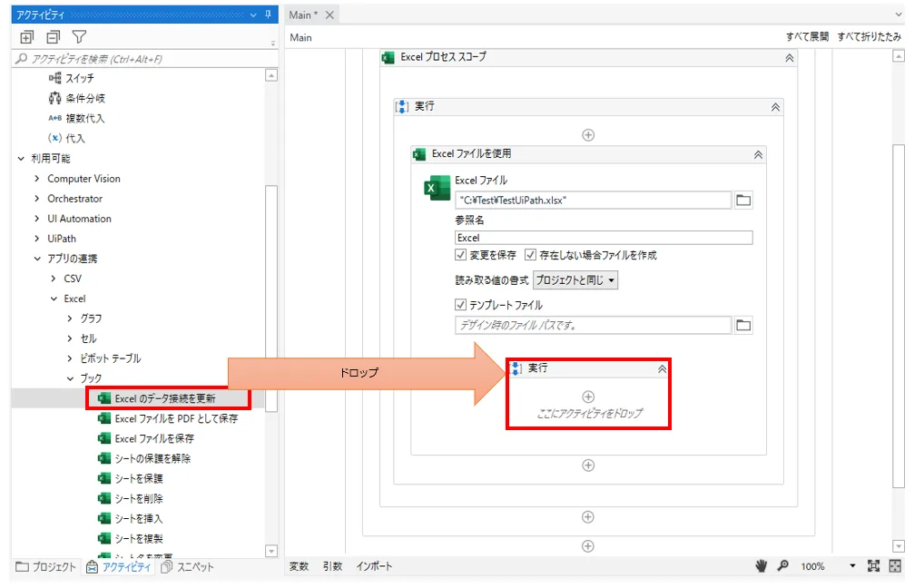Screen dimensions: 914x588
Task: Toggle the 変更を保存 checkbox
Action: point(461,255)
